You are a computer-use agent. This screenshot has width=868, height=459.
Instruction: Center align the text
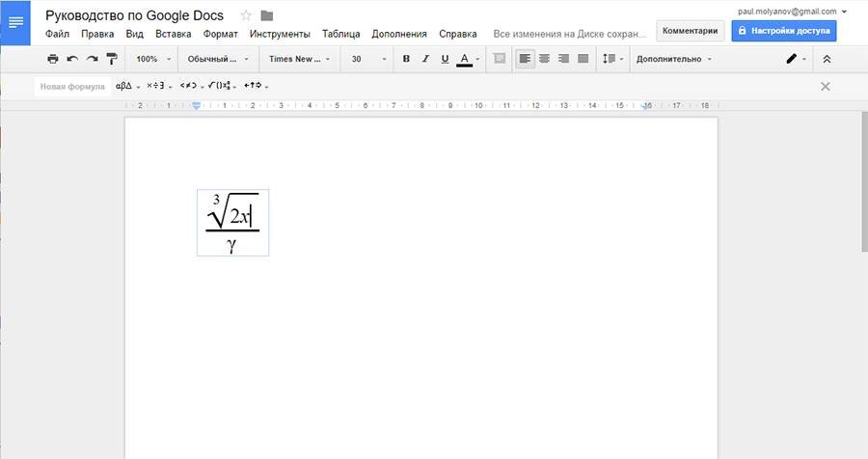point(545,59)
